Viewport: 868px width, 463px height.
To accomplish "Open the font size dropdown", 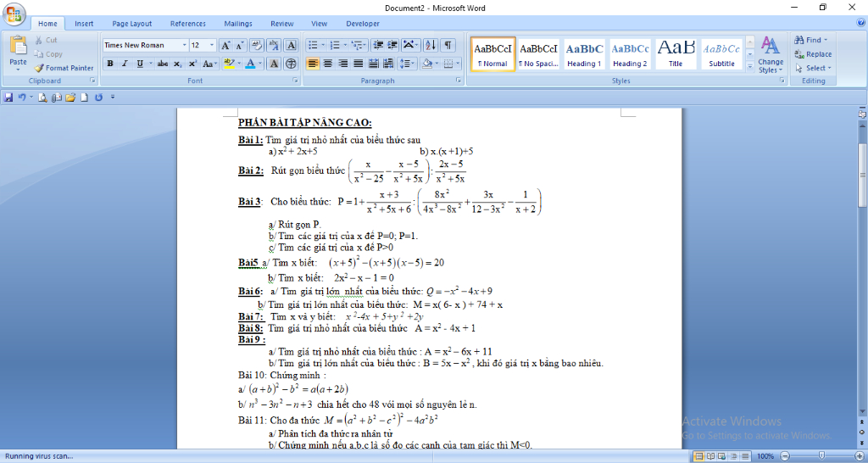I will [x=212, y=46].
